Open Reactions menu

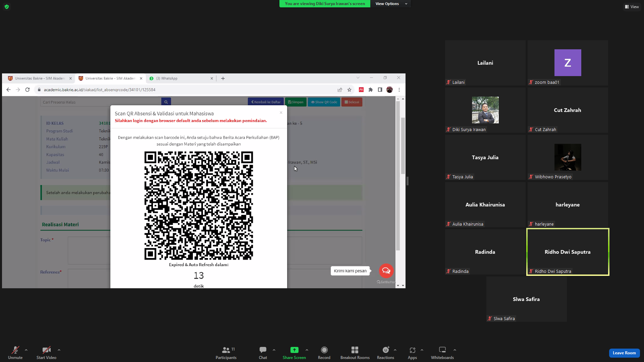[x=386, y=353]
